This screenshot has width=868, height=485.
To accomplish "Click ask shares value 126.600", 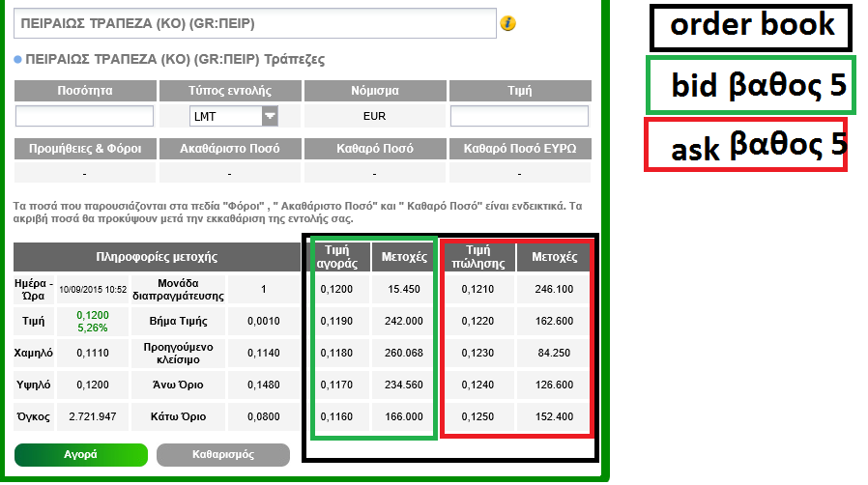I will pyautogui.click(x=554, y=385).
